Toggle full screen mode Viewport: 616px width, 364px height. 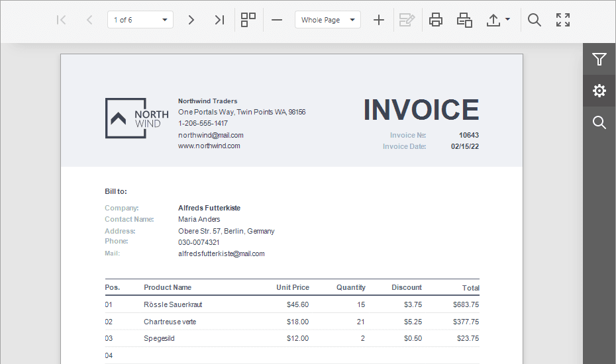click(x=563, y=20)
